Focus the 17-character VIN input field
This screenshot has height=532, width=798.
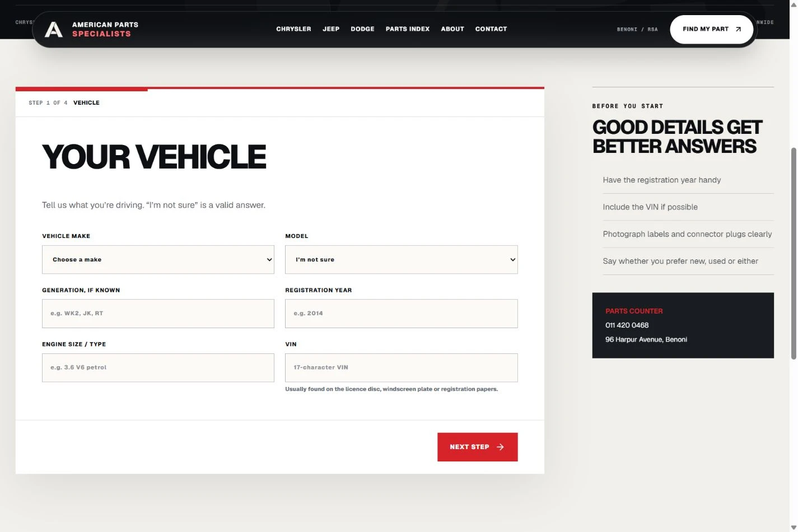pyautogui.click(x=401, y=368)
